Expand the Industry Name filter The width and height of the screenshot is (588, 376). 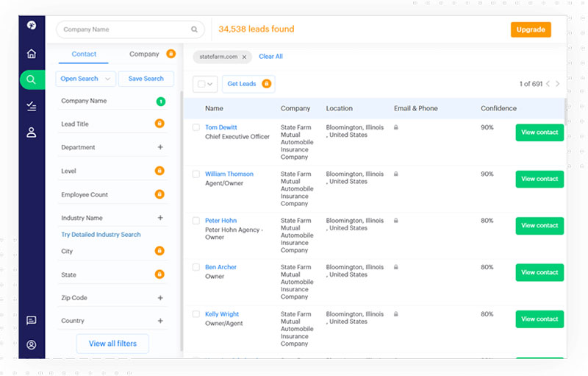160,218
